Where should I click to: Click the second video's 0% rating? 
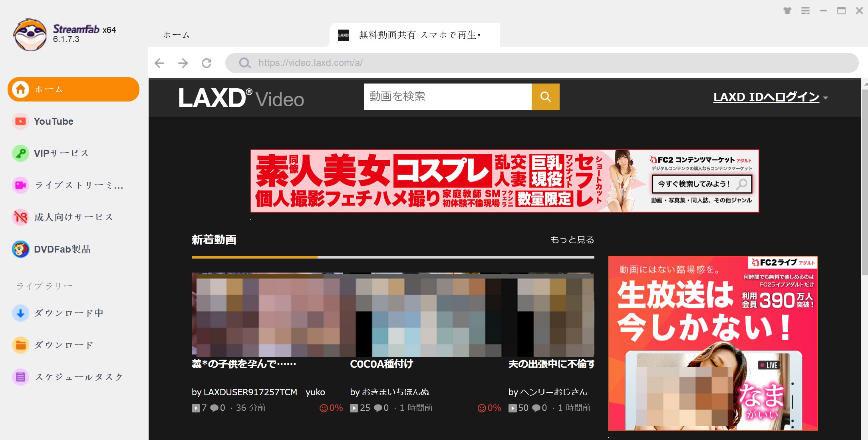[489, 408]
